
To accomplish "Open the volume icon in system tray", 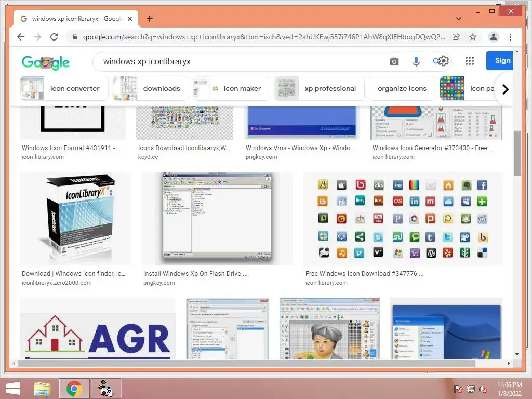I will click(x=483, y=389).
